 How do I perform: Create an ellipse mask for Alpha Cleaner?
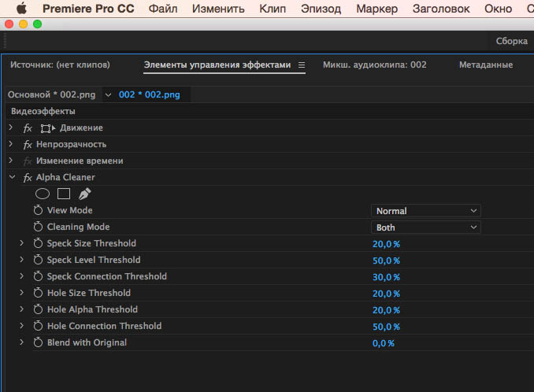[43, 194]
